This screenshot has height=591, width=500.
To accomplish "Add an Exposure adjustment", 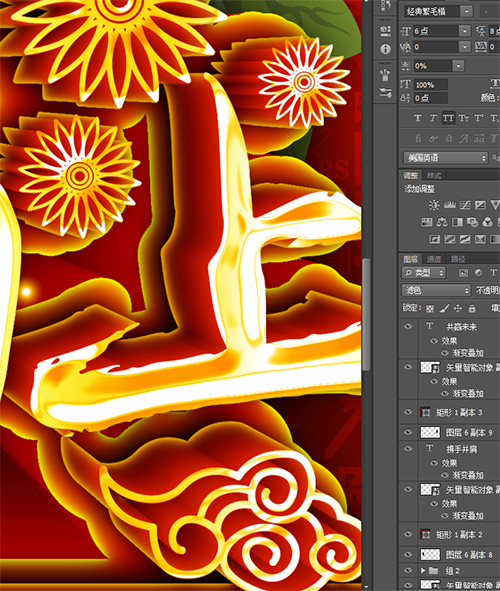I will pos(480,205).
